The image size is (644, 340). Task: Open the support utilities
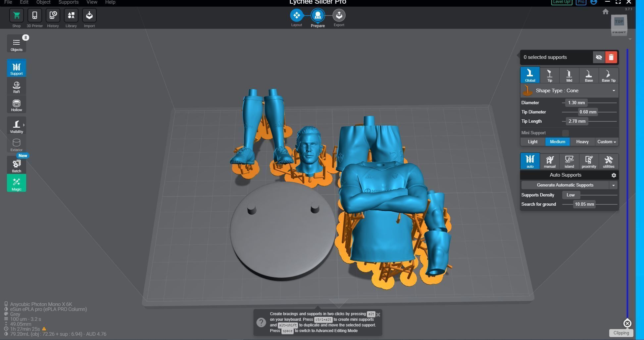coord(608,161)
